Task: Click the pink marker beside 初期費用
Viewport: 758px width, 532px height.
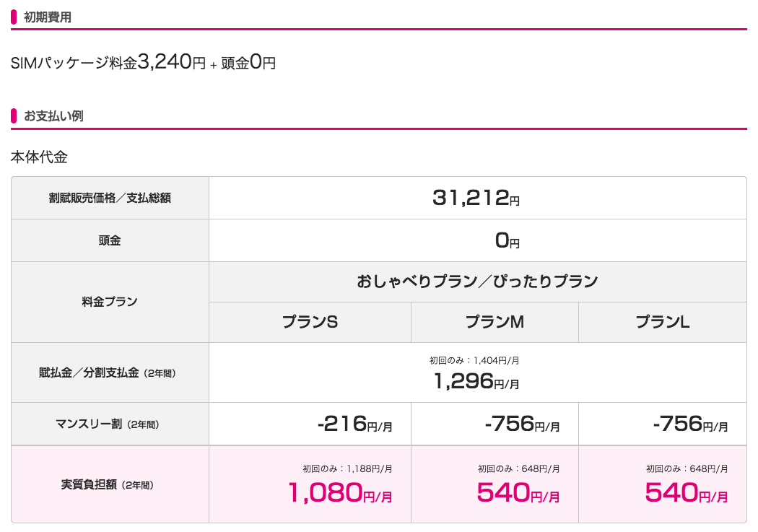Action: (14, 17)
